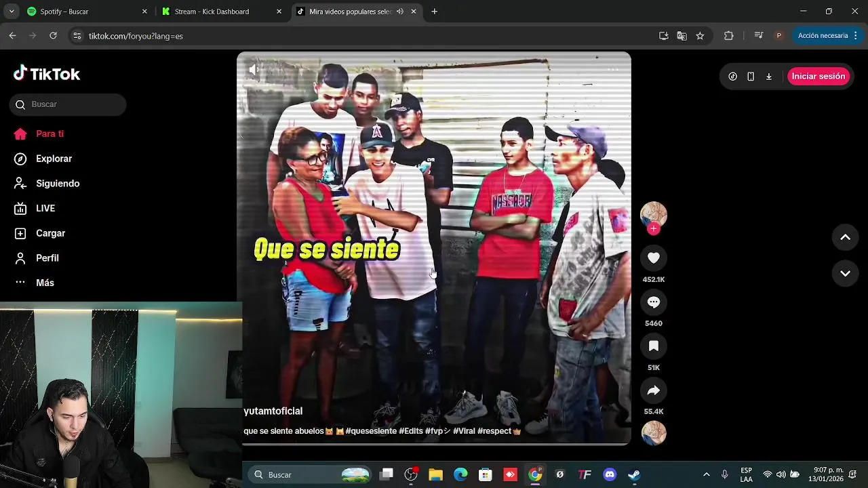Close the Kick Dashboard tab
This screenshot has width=868, height=488.
pos(279,12)
